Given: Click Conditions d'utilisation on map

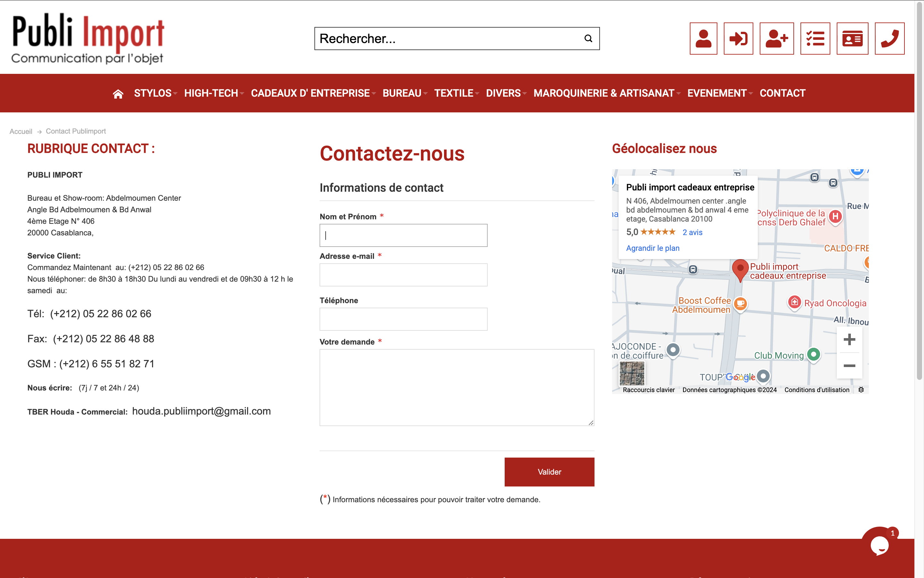Looking at the screenshot, I should (817, 390).
